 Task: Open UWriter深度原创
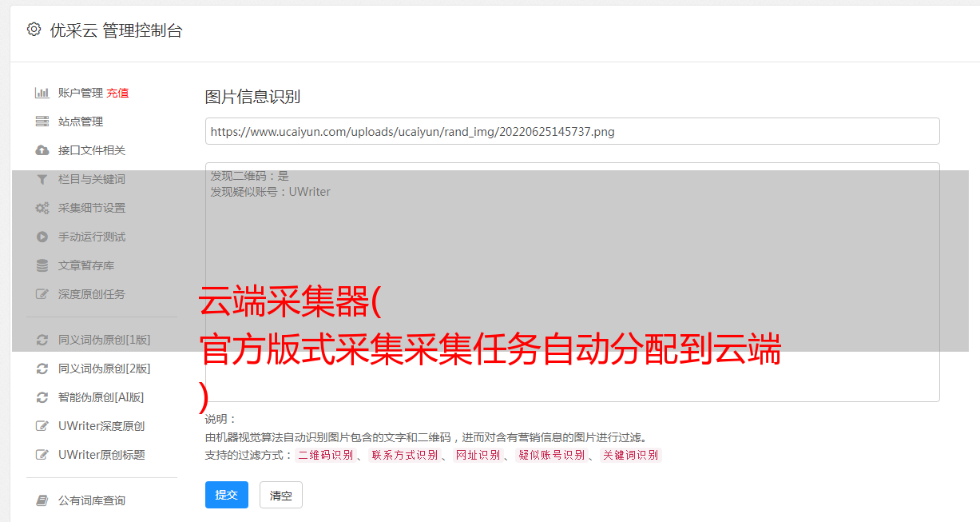coord(101,426)
